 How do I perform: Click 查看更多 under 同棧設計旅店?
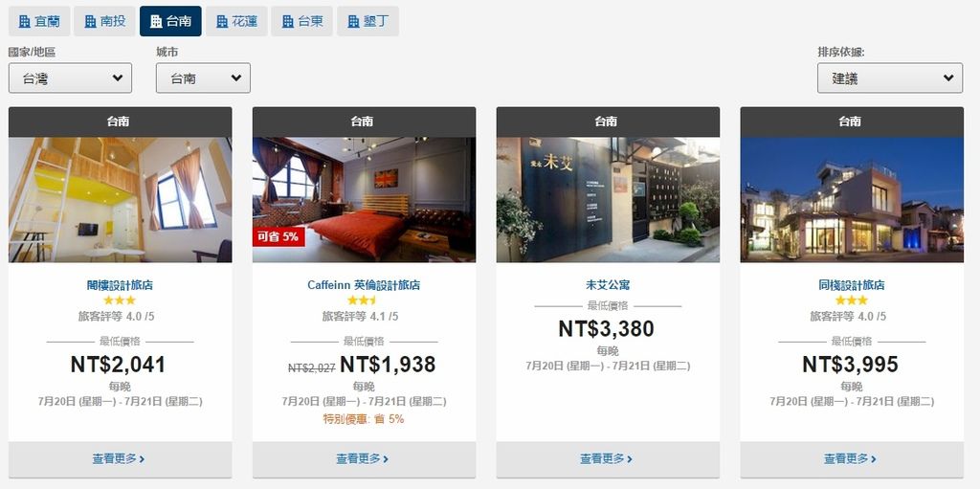(x=850, y=459)
